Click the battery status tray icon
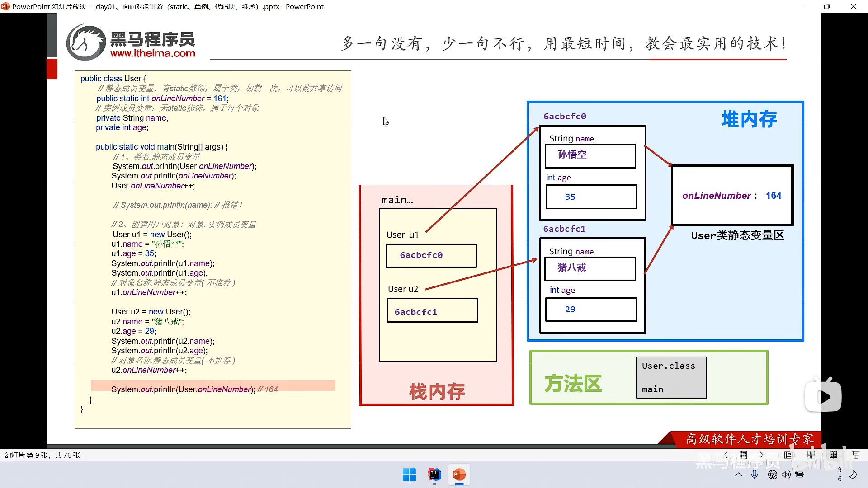Image resolution: width=868 pixels, height=488 pixels. pos(800,474)
